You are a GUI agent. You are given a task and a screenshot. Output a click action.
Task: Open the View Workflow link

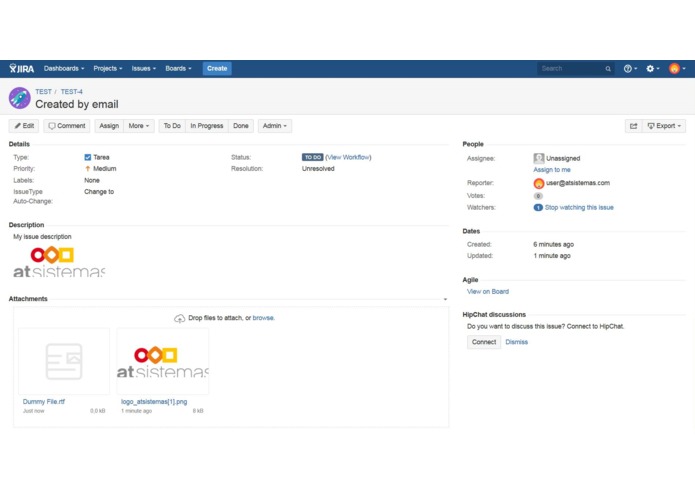click(348, 157)
